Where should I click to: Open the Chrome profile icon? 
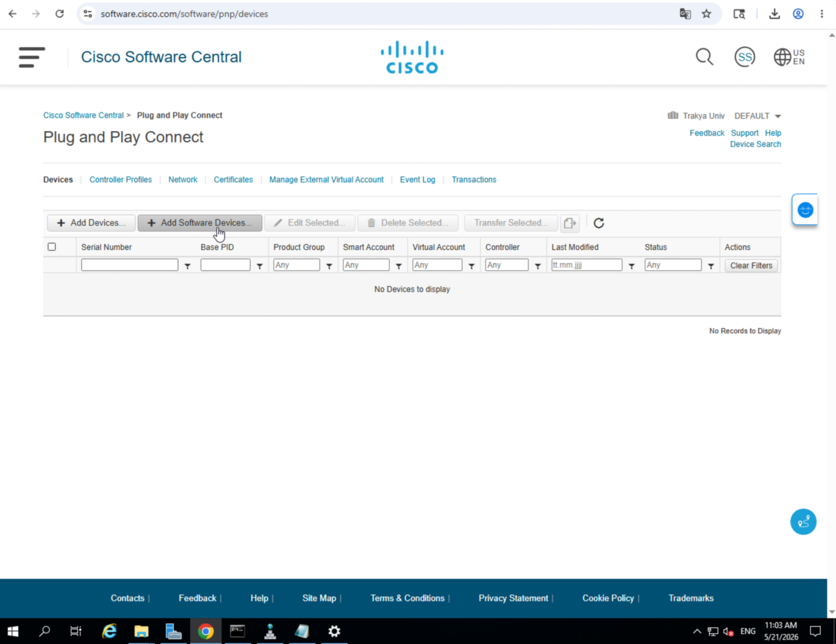point(798,13)
